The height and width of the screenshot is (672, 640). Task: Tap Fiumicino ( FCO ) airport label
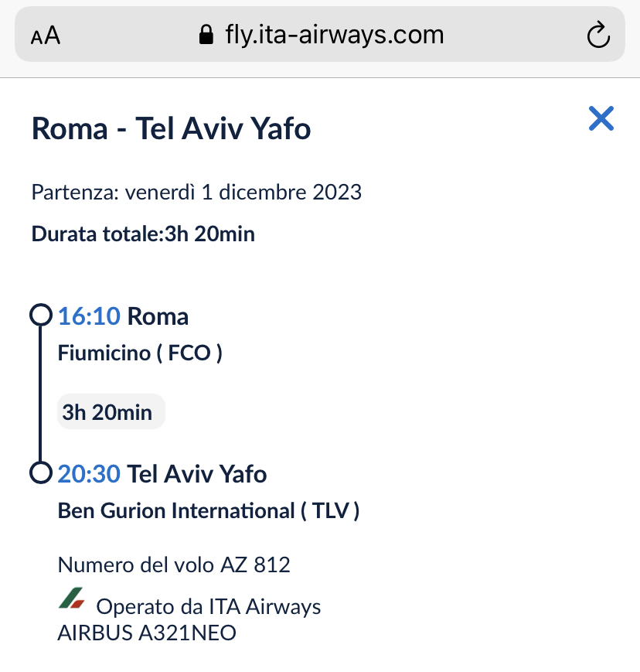point(140,353)
